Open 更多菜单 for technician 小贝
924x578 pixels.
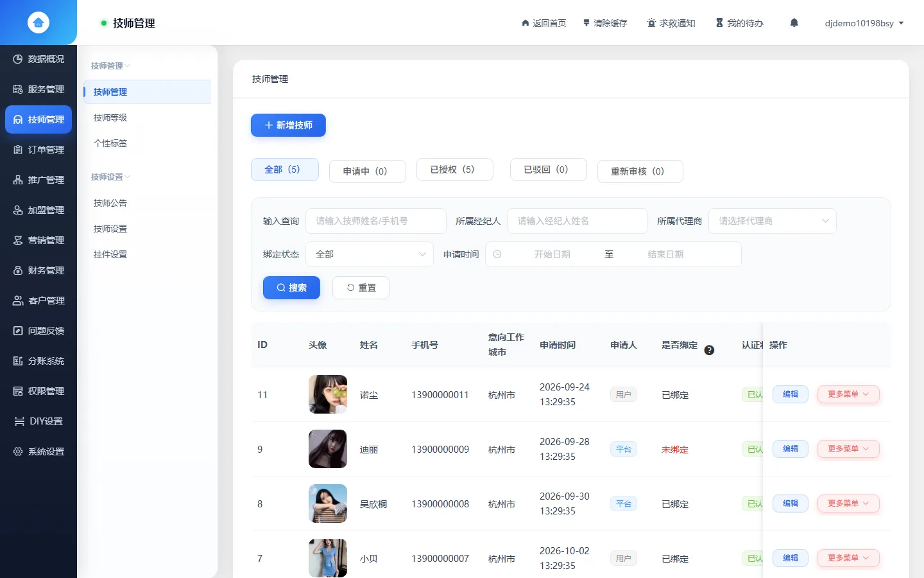(848, 558)
